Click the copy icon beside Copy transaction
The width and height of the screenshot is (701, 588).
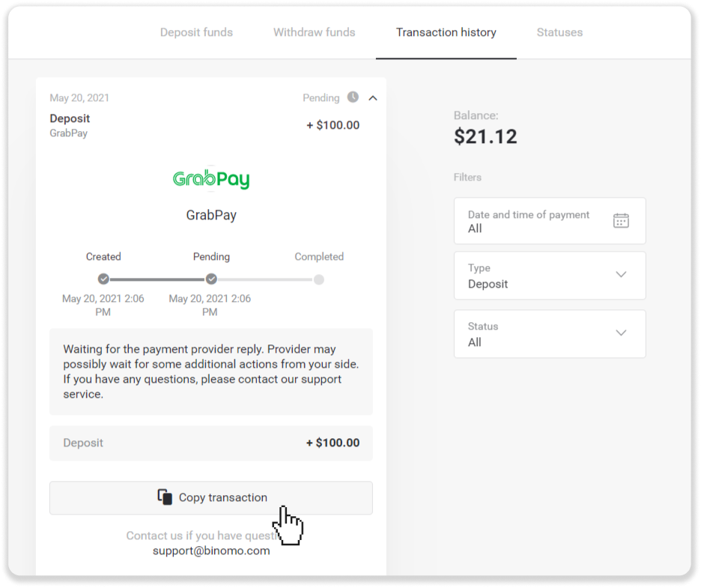coord(165,497)
